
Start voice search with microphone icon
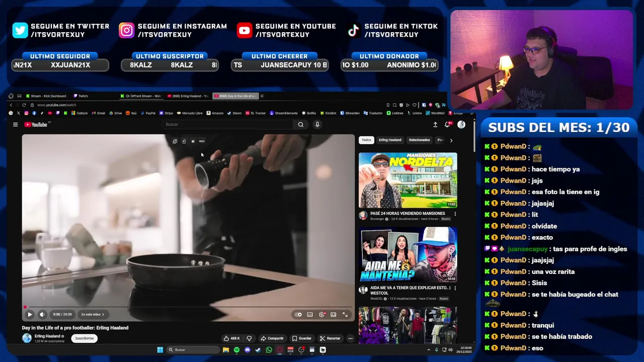tap(317, 124)
